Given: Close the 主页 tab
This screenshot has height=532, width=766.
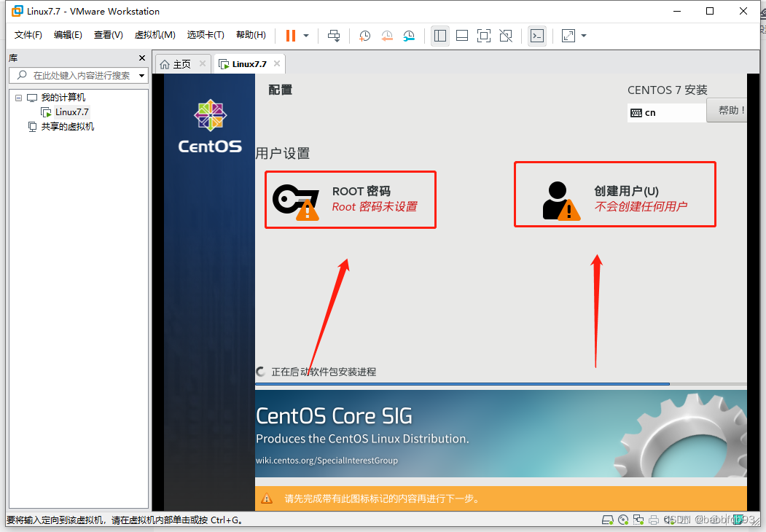Looking at the screenshot, I should (202, 63).
